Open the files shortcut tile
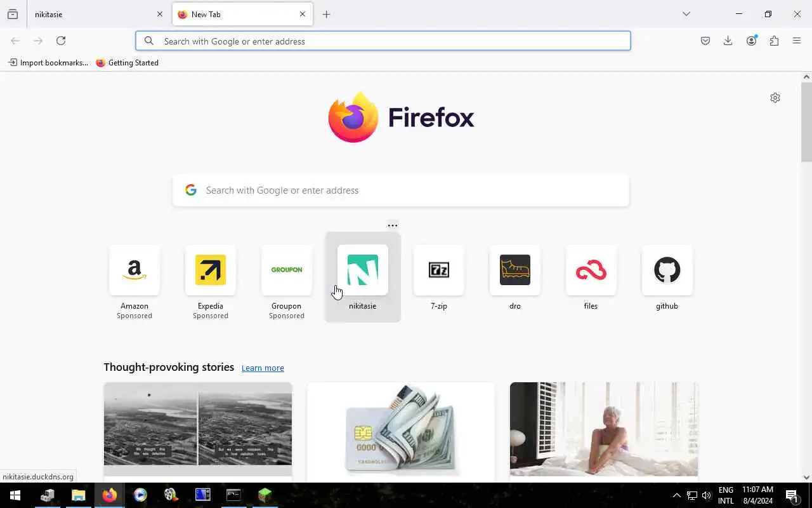The image size is (812, 508). tap(591, 277)
